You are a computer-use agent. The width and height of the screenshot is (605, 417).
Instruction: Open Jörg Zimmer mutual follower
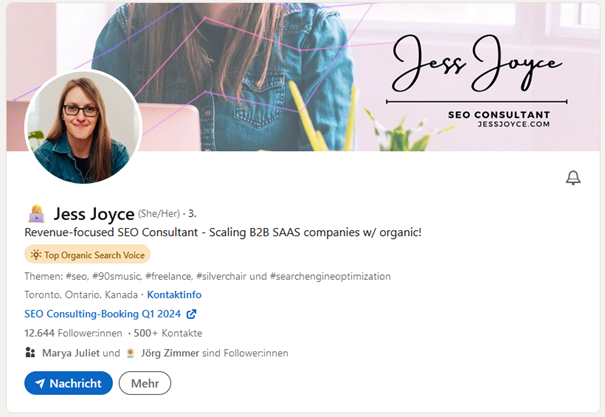[170, 353]
